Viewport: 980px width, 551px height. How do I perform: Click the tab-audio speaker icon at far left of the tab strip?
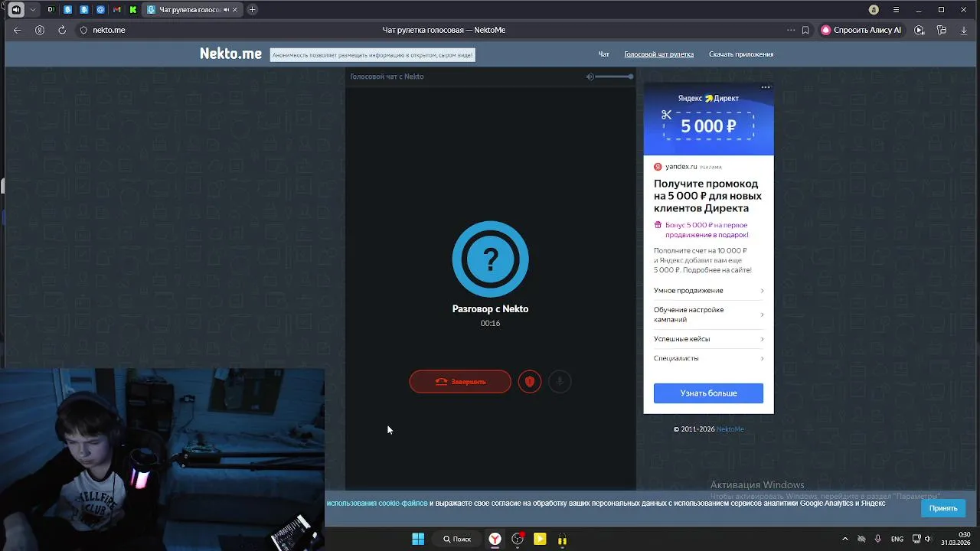pyautogui.click(x=16, y=10)
